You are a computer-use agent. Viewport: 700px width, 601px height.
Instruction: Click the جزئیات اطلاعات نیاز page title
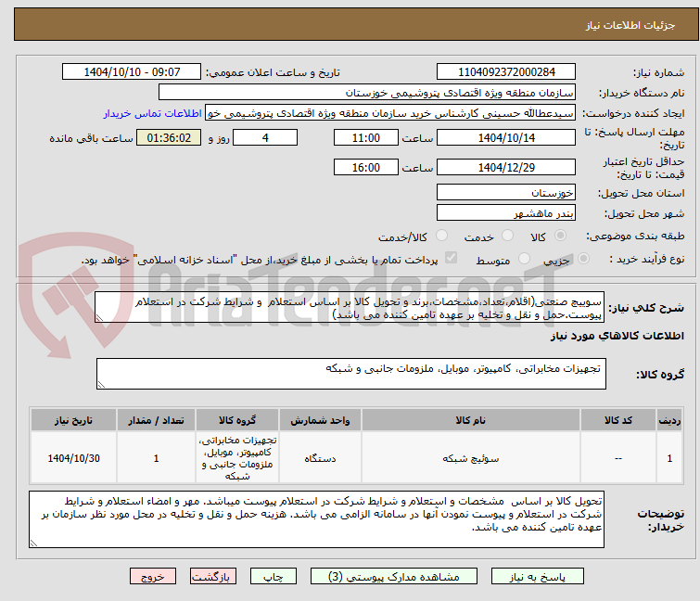point(630,25)
